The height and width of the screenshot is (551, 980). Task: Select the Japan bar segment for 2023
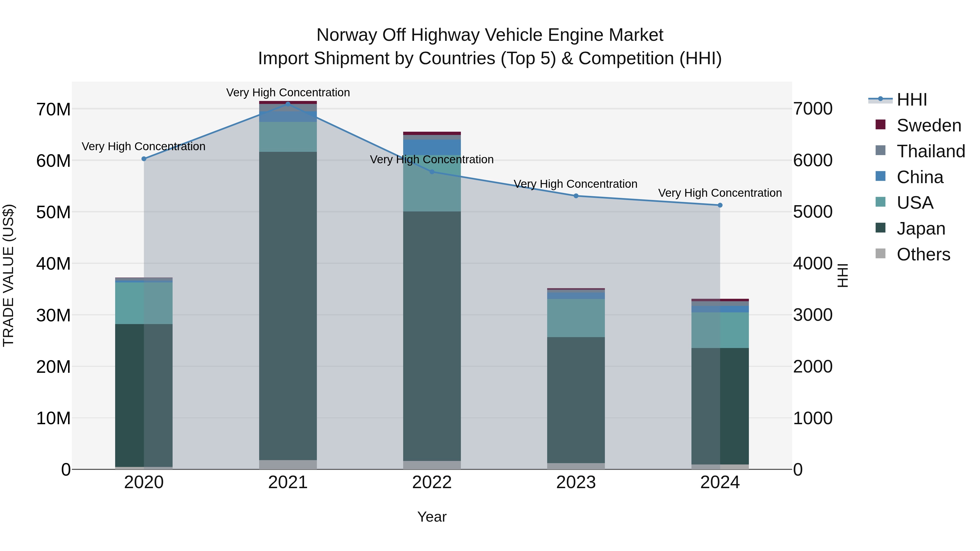click(x=576, y=400)
